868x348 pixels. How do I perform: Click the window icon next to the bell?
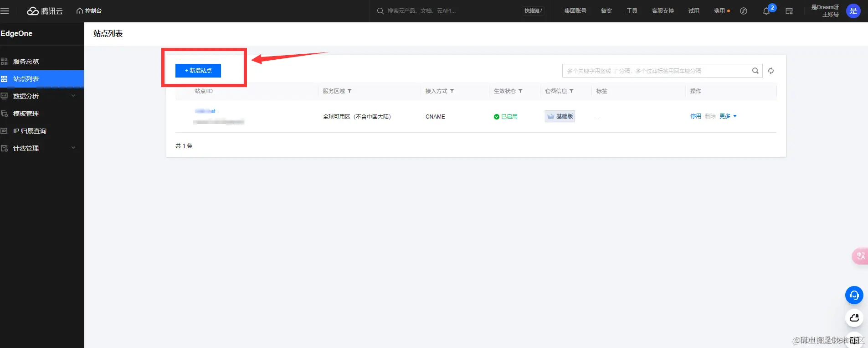789,11
